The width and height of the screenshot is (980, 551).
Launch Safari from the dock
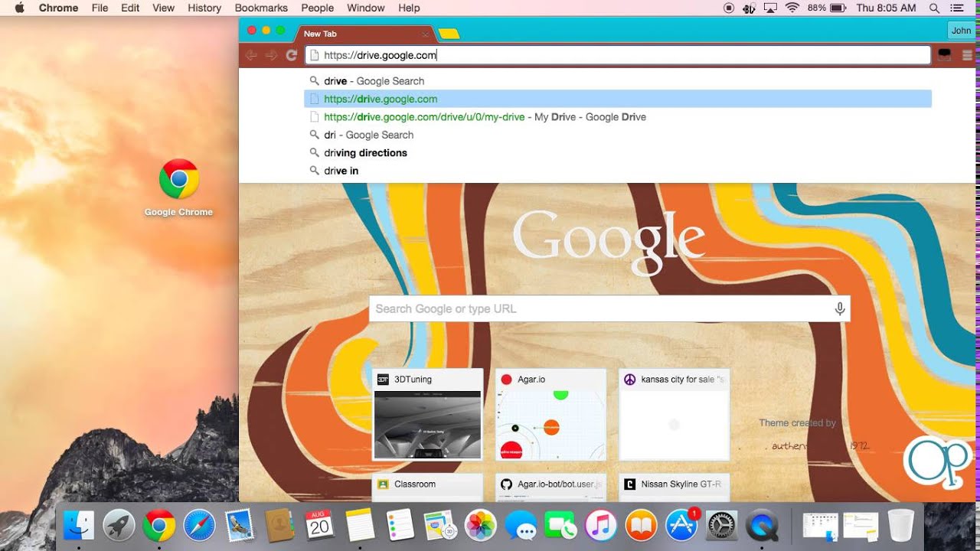pyautogui.click(x=199, y=526)
